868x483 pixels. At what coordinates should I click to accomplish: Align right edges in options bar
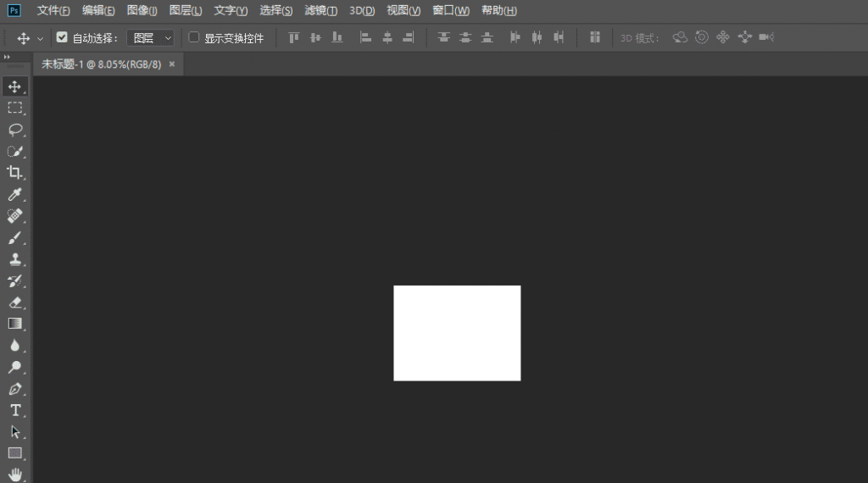tap(409, 37)
